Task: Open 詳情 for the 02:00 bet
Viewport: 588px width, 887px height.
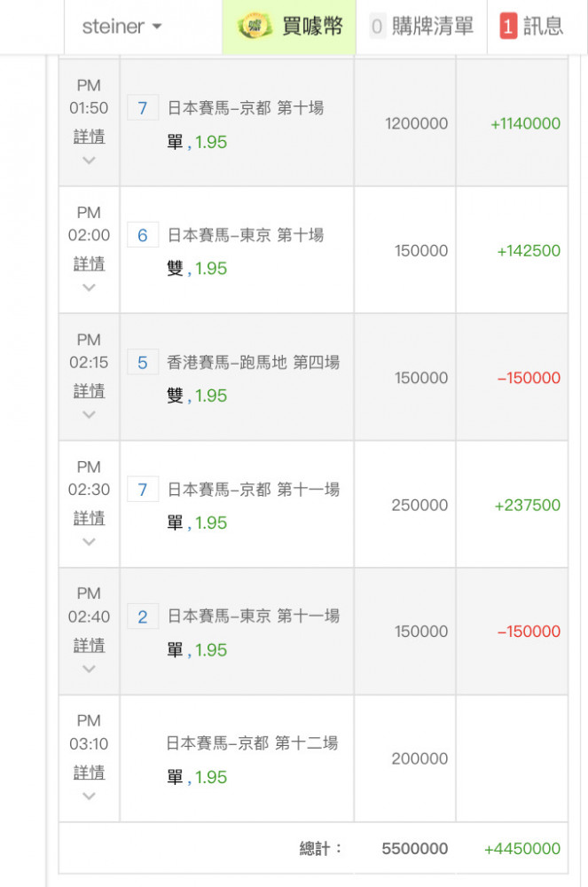Action: (x=89, y=263)
